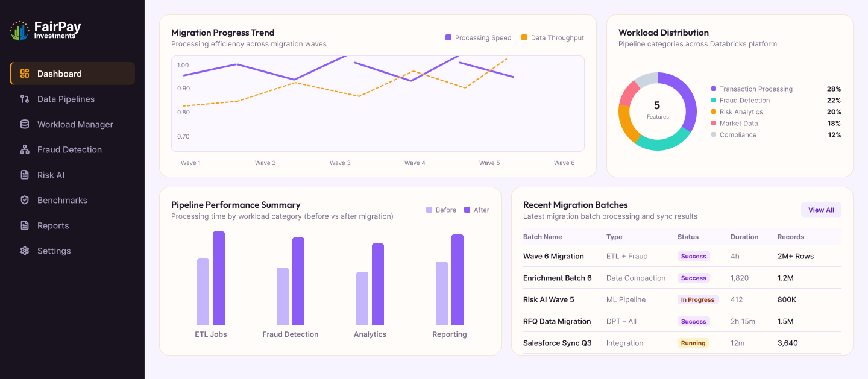Viewport: 868px width, 379px height.
Task: Click the donut chart center showing 5 Features
Action: pyautogui.click(x=657, y=110)
